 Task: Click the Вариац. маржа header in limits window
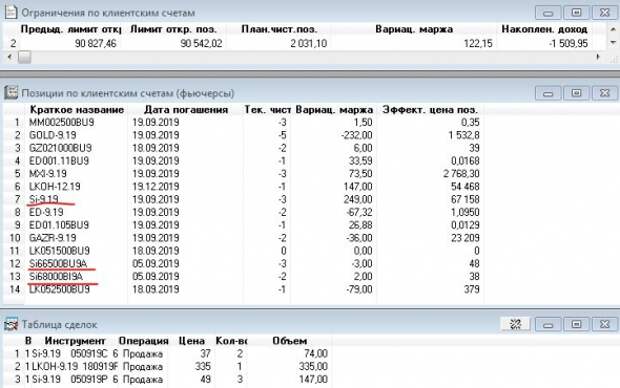(414, 29)
